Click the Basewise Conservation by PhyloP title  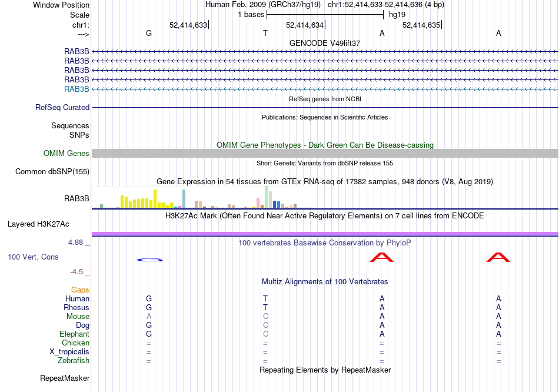(325, 243)
